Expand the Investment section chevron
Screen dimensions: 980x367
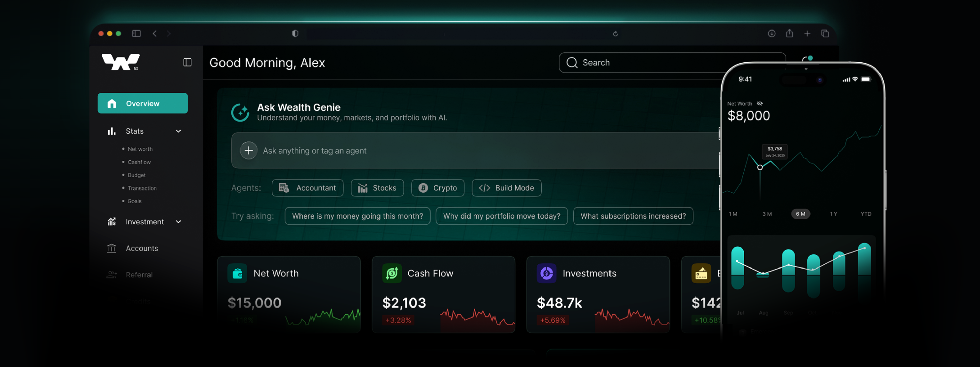[178, 222]
